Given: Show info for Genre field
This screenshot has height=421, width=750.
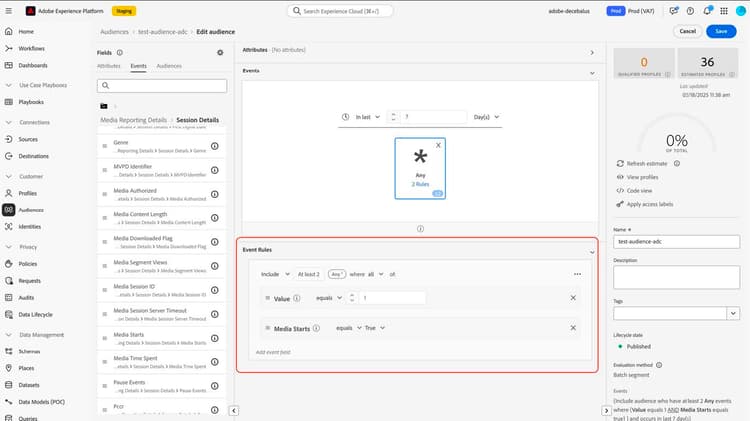Looking at the screenshot, I should click(x=215, y=146).
